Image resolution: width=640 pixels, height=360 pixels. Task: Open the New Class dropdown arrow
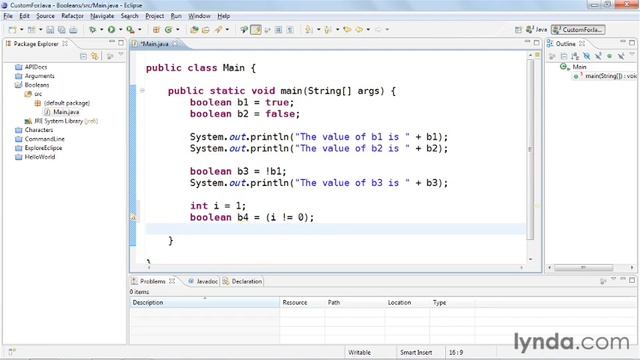pos(178,29)
